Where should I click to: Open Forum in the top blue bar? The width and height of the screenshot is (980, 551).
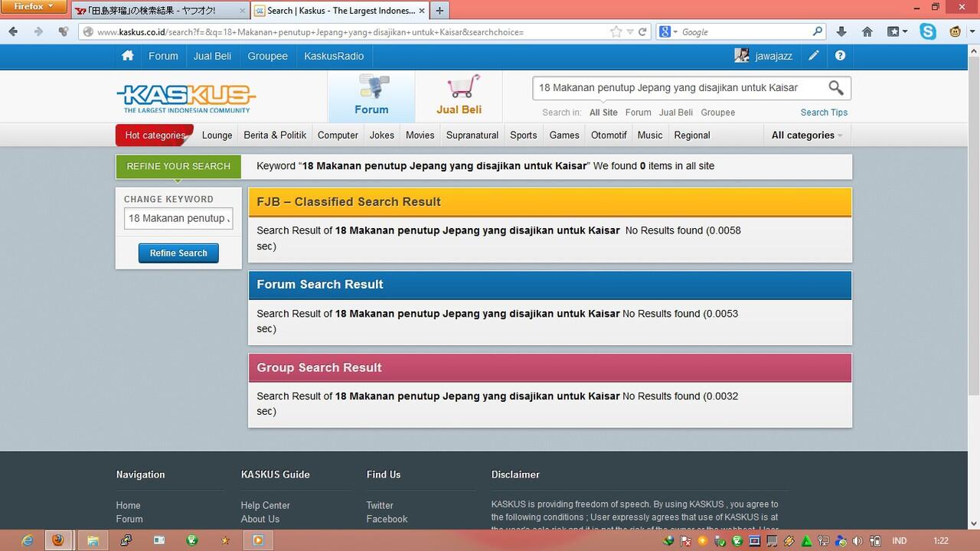click(163, 56)
